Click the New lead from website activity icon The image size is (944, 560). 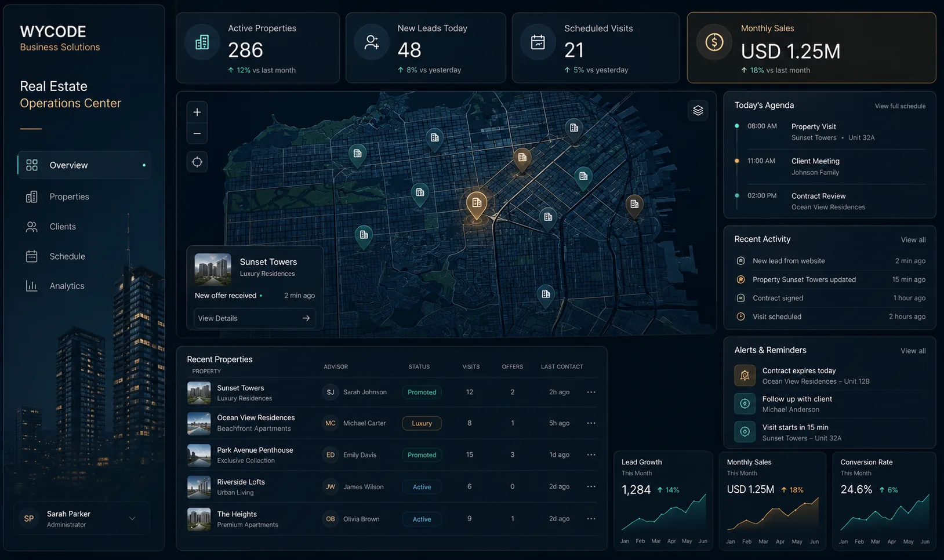(740, 261)
